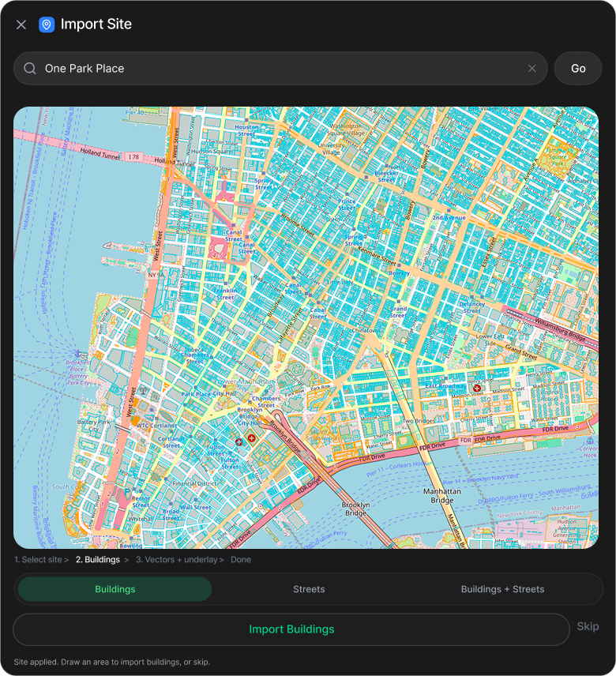The width and height of the screenshot is (616, 676).
Task: Click the blue location pin icon
Action: click(47, 24)
